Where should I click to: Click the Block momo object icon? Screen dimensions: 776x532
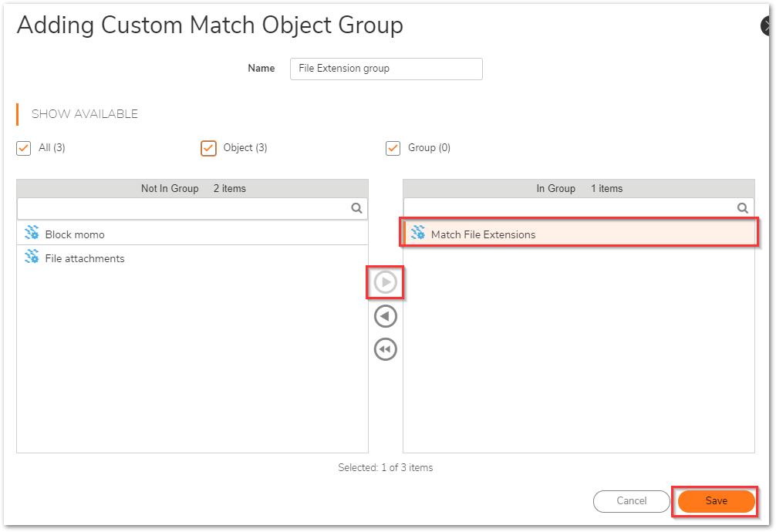coord(32,234)
